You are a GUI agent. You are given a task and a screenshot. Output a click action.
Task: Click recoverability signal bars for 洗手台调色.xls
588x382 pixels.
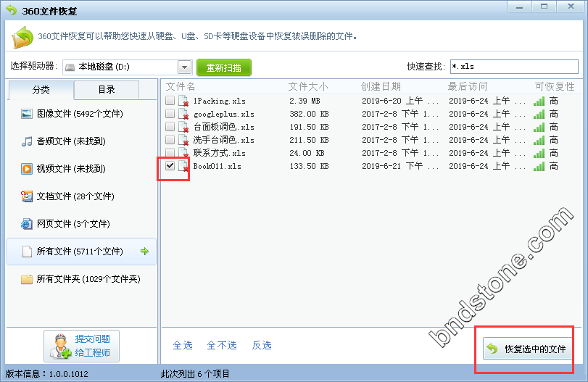(x=539, y=140)
